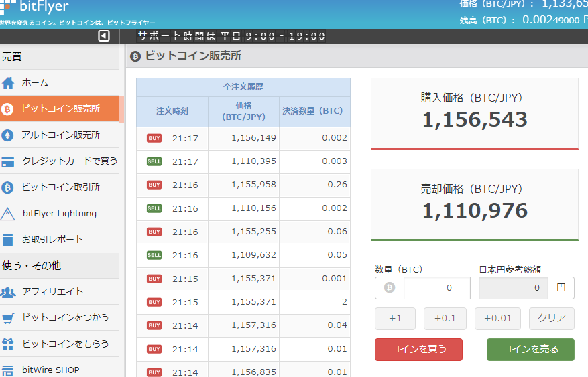The image size is (588, 377).
Task: Click the BUY badge on the 1,156,835 row
Action: point(154,372)
